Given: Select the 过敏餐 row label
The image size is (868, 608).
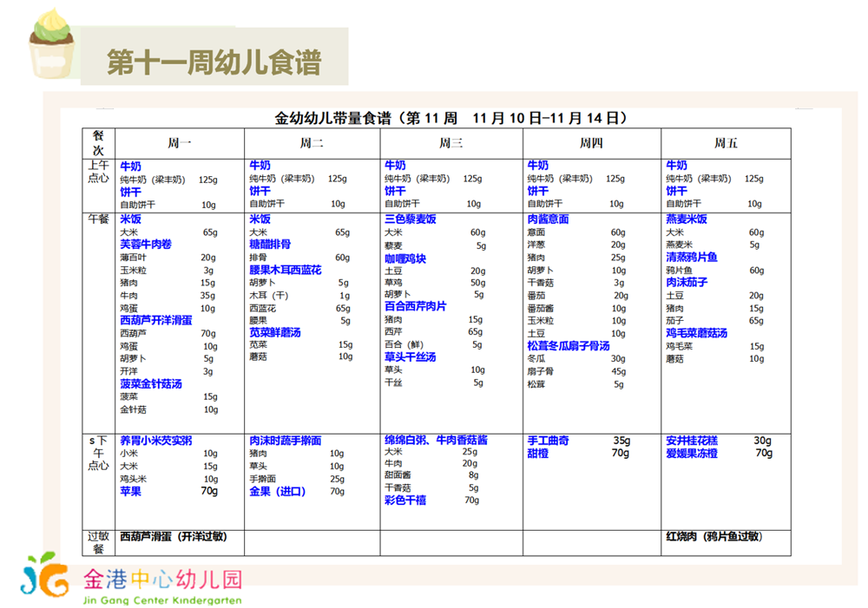Looking at the screenshot, I should tap(98, 542).
